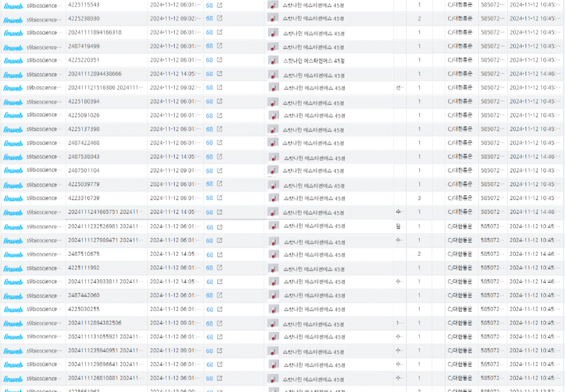View product thumbnail in order 4225180394 row
The height and width of the screenshot is (392, 565).
click(273, 102)
